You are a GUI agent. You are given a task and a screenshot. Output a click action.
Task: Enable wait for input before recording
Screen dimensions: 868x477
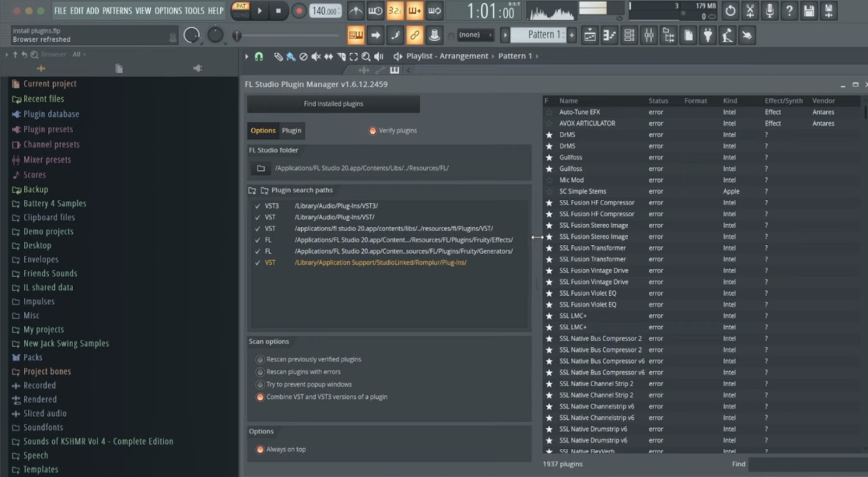(x=375, y=10)
